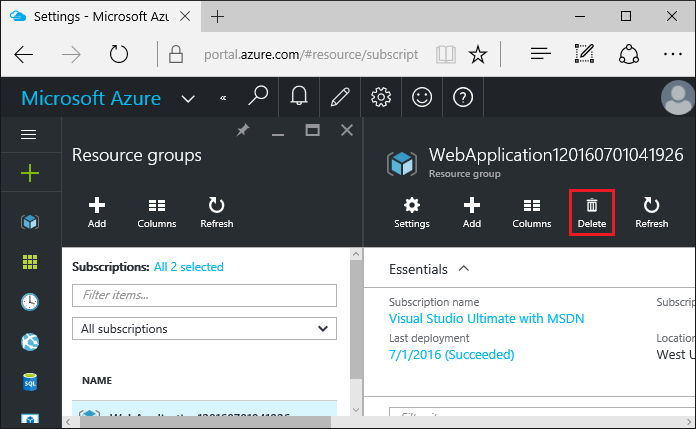The image size is (696, 429).
Task: Click the Filter items input field
Action: 204,295
